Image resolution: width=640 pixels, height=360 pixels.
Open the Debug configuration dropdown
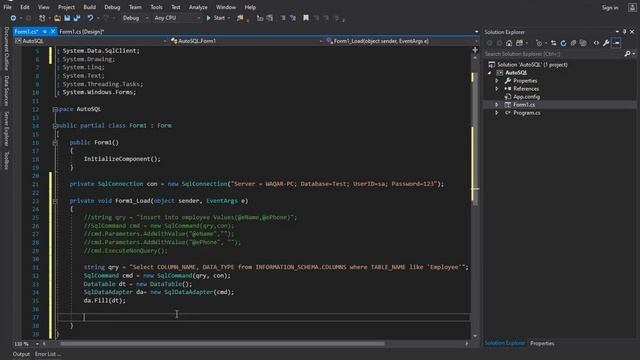(147, 18)
